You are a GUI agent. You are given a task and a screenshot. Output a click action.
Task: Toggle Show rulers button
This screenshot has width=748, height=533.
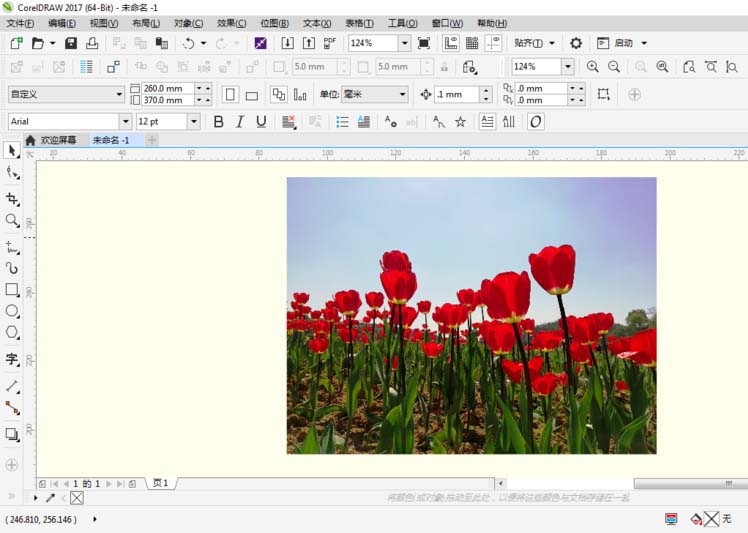pyautogui.click(x=451, y=43)
